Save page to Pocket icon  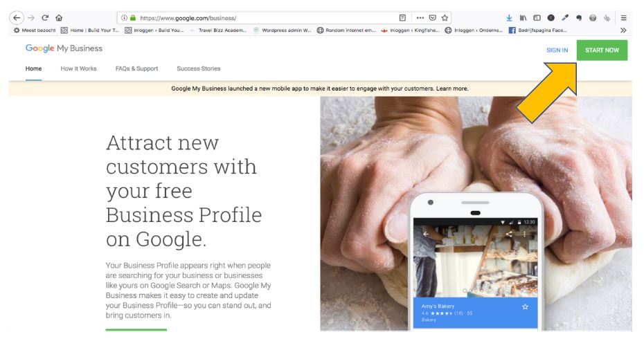pyautogui.click(x=433, y=18)
